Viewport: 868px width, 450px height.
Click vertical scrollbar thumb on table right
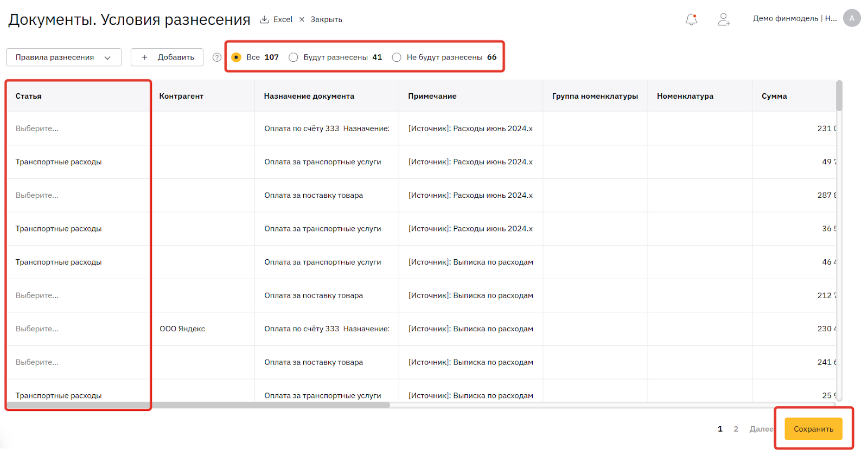point(839,97)
